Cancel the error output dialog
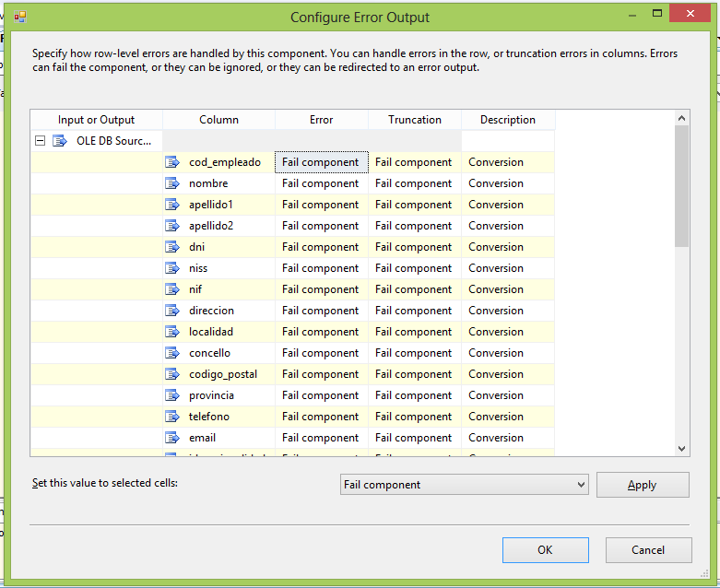This screenshot has width=720, height=588. point(648,550)
